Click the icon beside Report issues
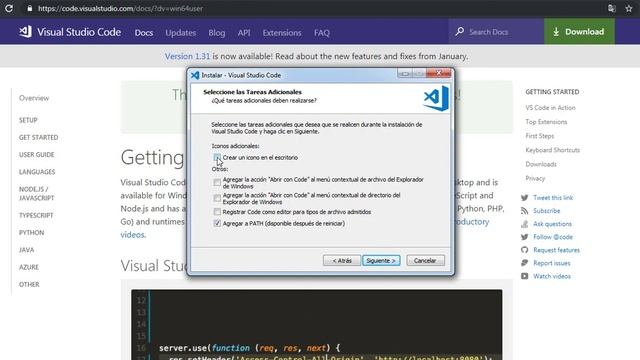 (x=524, y=263)
